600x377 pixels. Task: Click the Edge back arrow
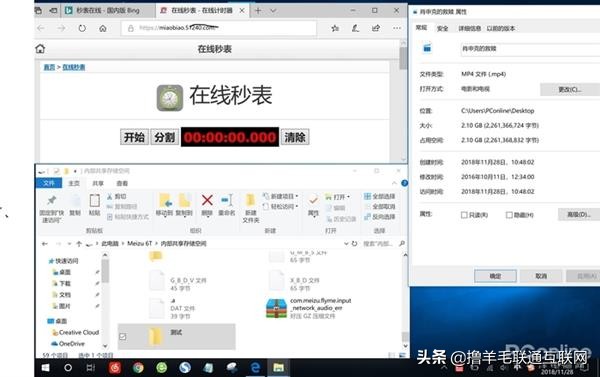click(41, 28)
